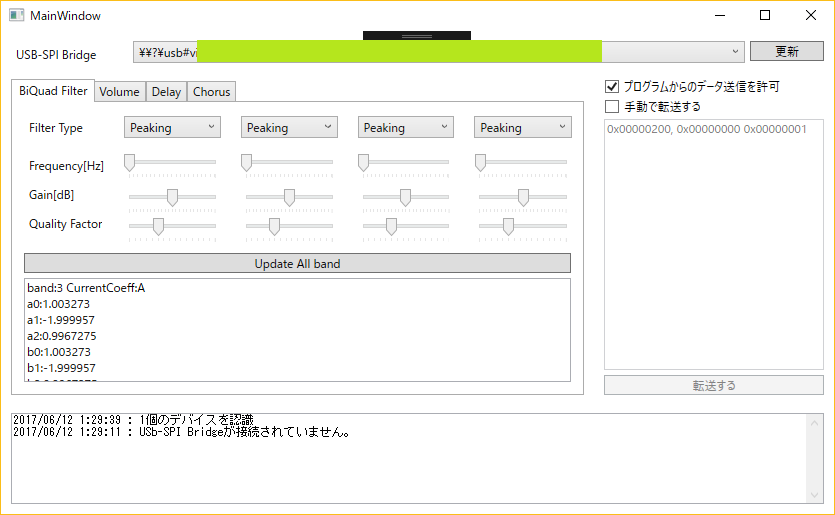Uncheck プログラムからのデータ送信を許可 checkbox
The height and width of the screenshot is (515, 835).
(x=612, y=86)
